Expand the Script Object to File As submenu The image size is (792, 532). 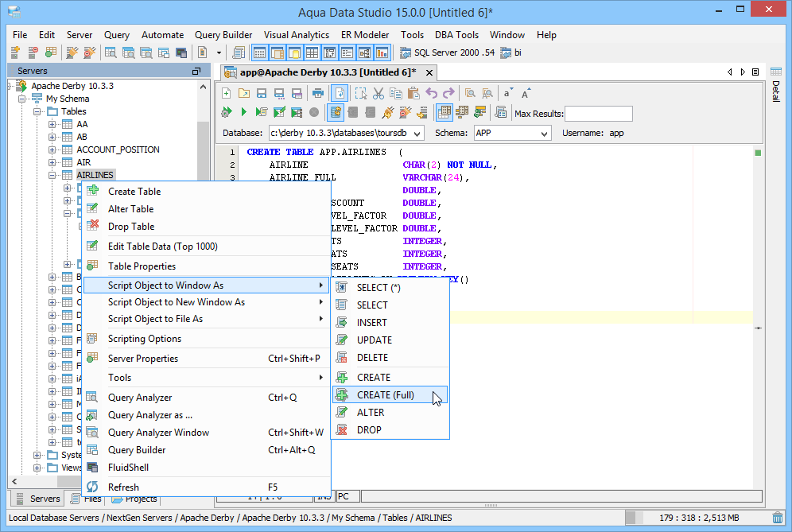click(x=207, y=319)
